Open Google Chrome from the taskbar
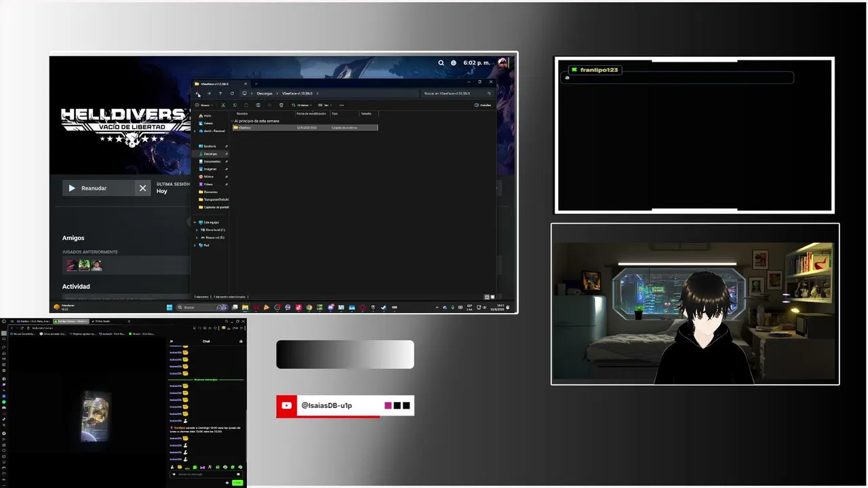868x488 pixels. (309, 307)
